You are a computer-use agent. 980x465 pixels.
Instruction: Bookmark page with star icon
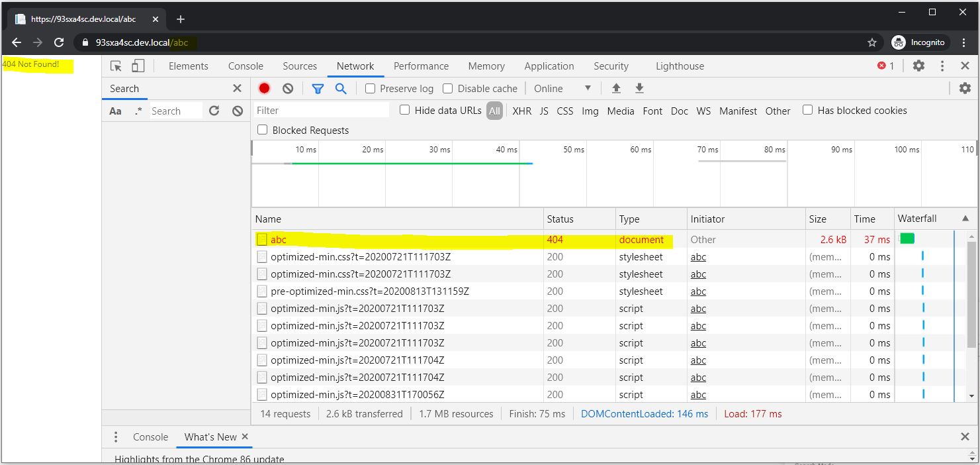[872, 42]
